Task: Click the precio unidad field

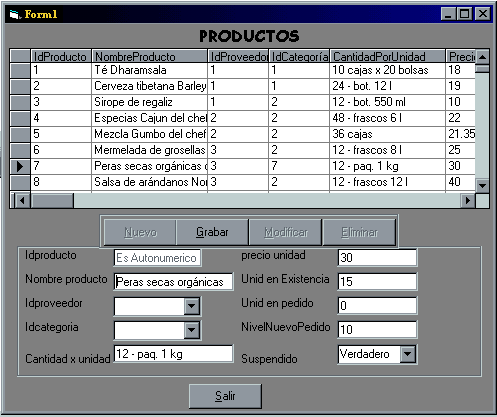Action: pyautogui.click(x=377, y=258)
